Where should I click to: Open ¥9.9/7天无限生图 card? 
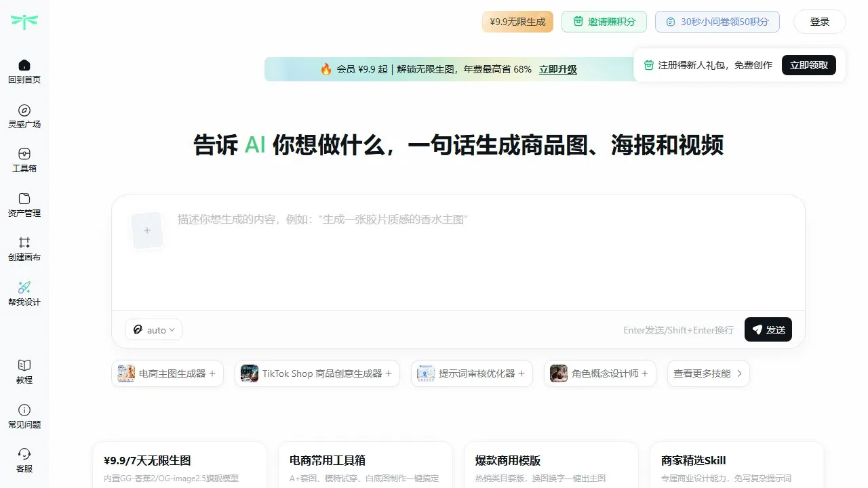[180, 466]
